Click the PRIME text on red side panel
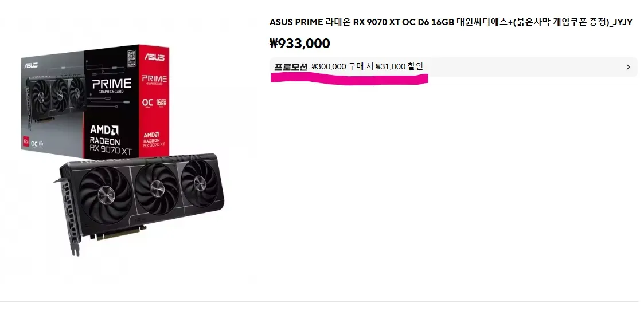This screenshot has height=323, width=644. pos(154,79)
